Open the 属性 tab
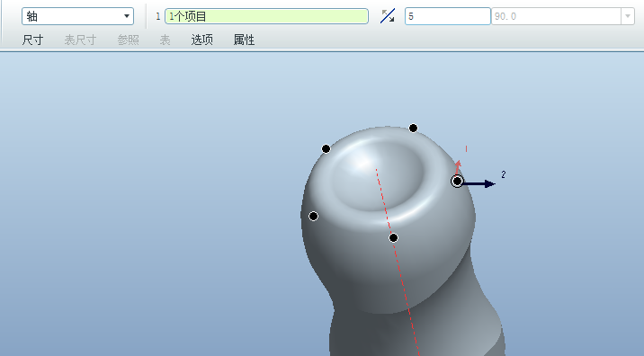The image size is (644, 356). [244, 40]
